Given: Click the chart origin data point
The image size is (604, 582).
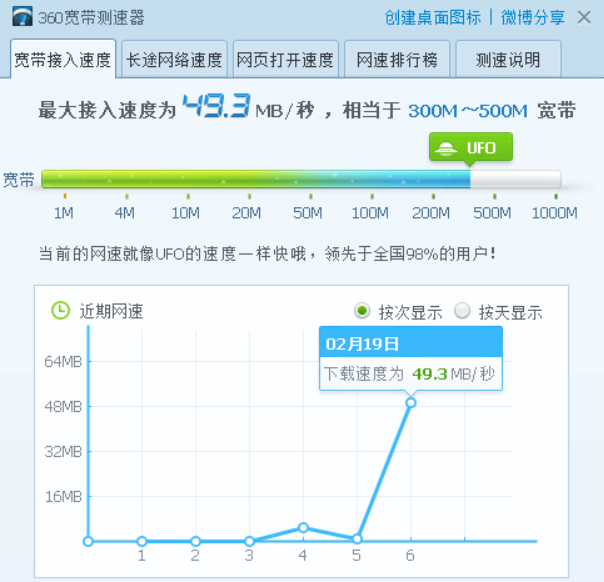Looking at the screenshot, I should pyautogui.click(x=88, y=541).
